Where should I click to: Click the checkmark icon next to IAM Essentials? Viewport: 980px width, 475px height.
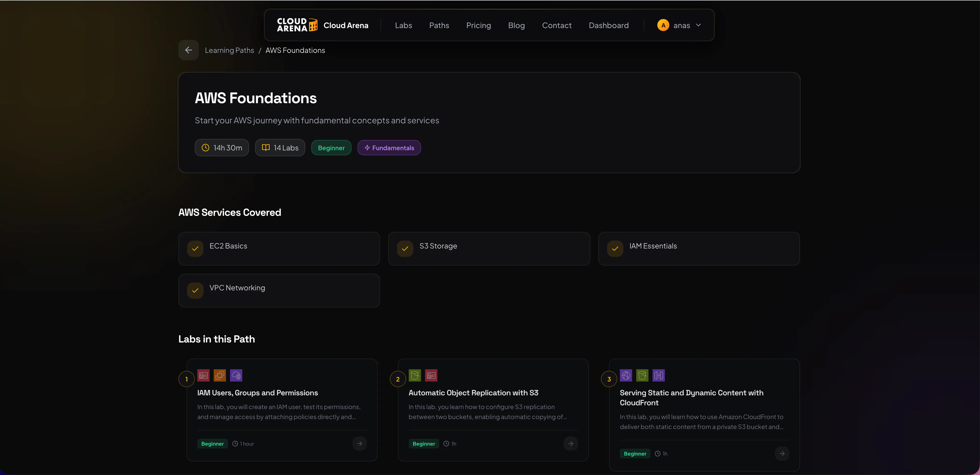tap(615, 248)
